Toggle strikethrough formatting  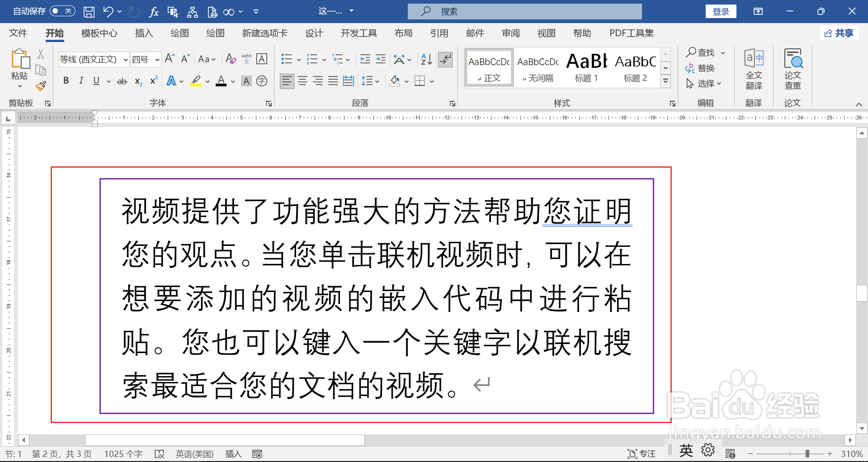[122, 81]
